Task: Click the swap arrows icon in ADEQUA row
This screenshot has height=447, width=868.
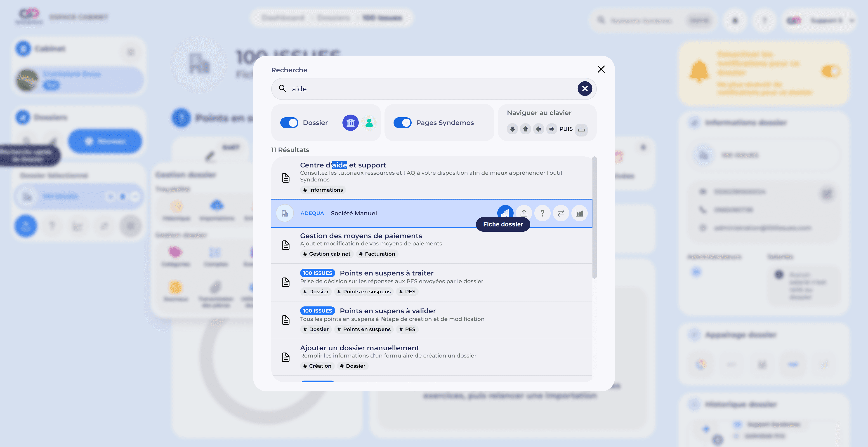Action: [561, 213]
